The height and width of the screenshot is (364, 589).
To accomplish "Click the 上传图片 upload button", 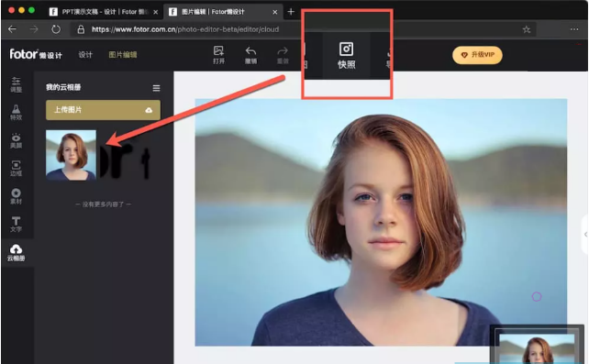I will pyautogui.click(x=104, y=110).
